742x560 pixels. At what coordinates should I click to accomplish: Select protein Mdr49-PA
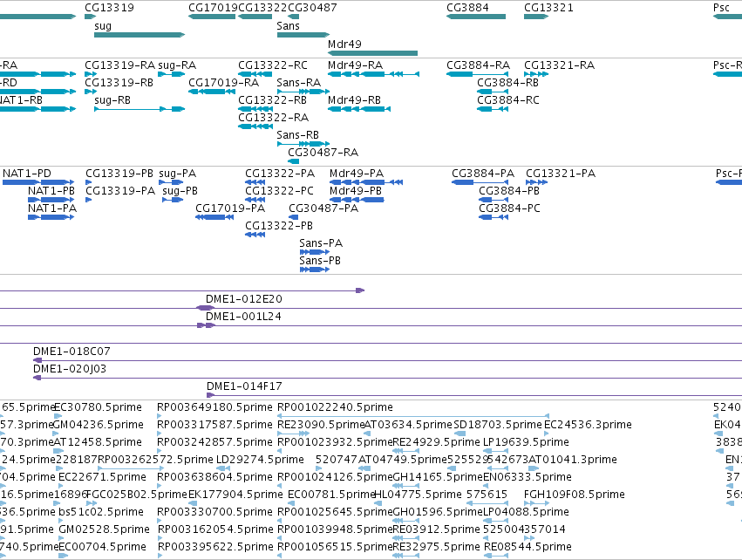pos(366,182)
